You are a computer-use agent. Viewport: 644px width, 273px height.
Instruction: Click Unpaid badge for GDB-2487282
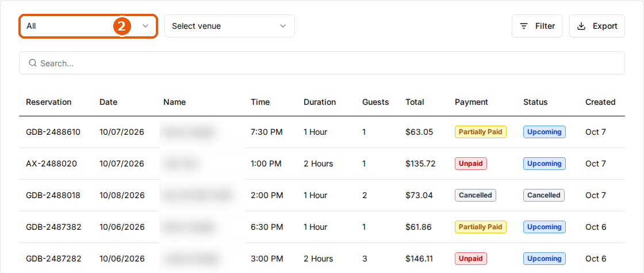(471, 259)
